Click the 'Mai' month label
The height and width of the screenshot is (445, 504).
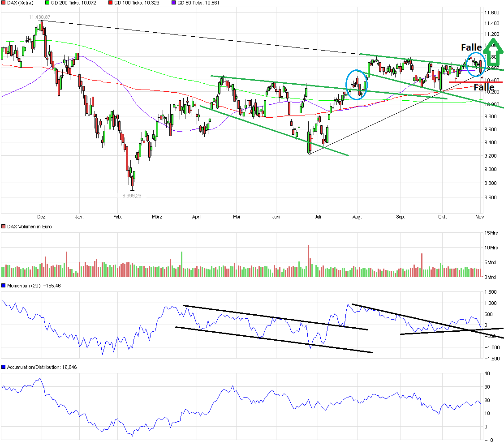tap(237, 217)
